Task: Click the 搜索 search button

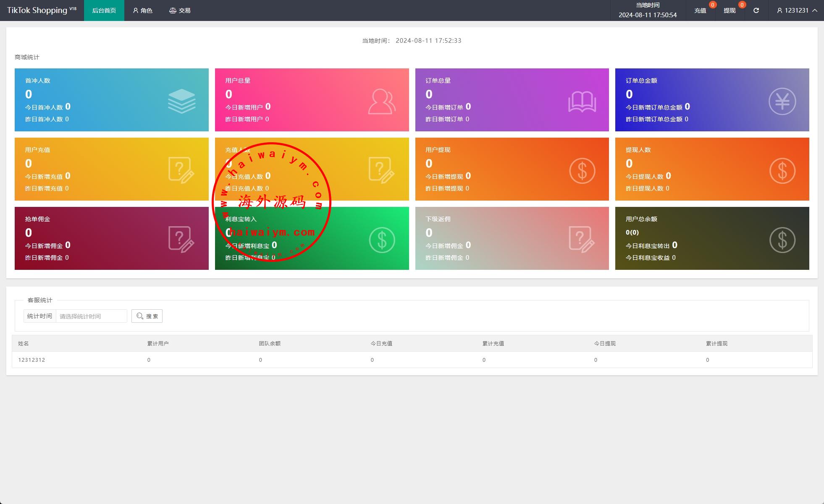Action: click(x=147, y=316)
